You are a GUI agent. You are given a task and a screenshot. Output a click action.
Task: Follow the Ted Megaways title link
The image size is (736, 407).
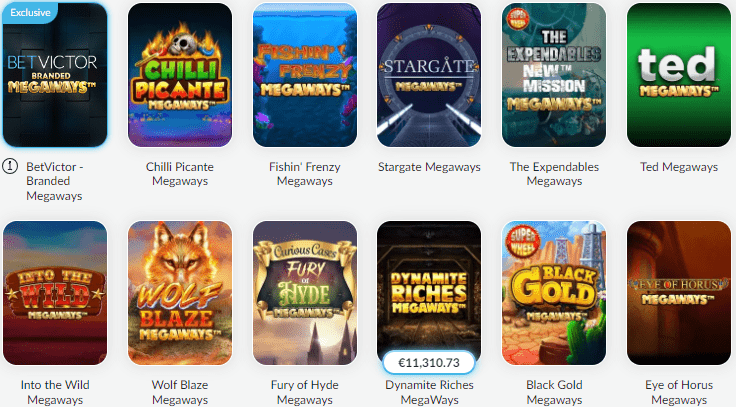(x=679, y=167)
